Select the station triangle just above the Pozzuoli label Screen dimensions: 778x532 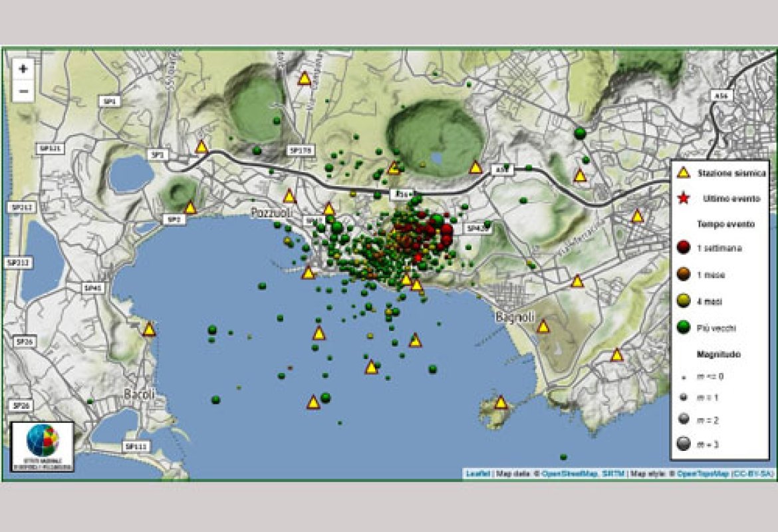tap(290, 197)
